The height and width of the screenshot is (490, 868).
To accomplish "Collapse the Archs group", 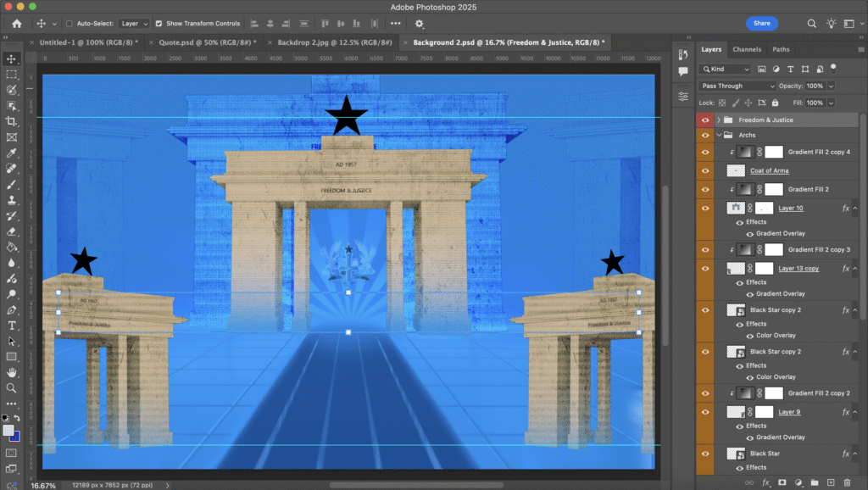I will click(719, 135).
